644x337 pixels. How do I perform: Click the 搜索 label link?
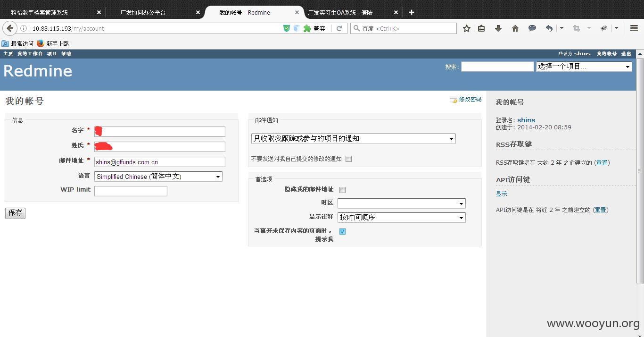pos(452,67)
